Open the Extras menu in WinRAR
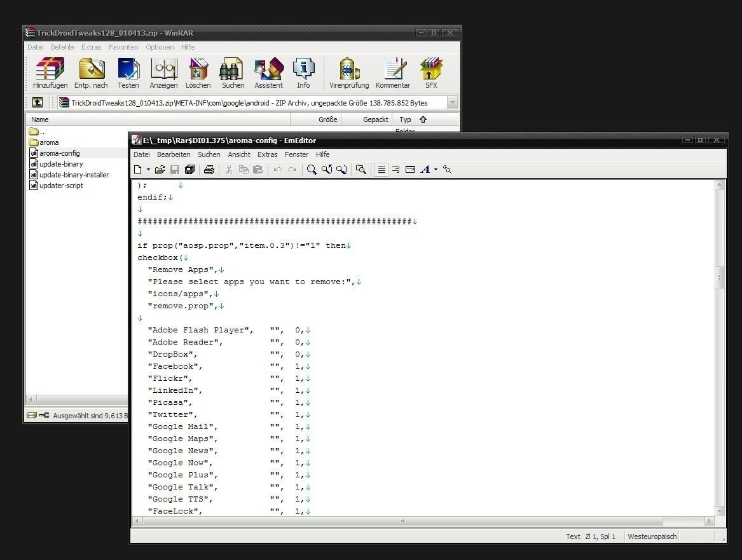Viewport: 742px width, 560px height. (92, 47)
